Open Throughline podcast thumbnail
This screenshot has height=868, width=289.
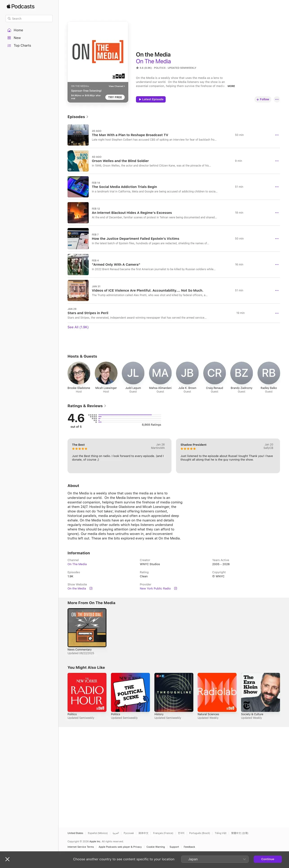pyautogui.click(x=174, y=692)
